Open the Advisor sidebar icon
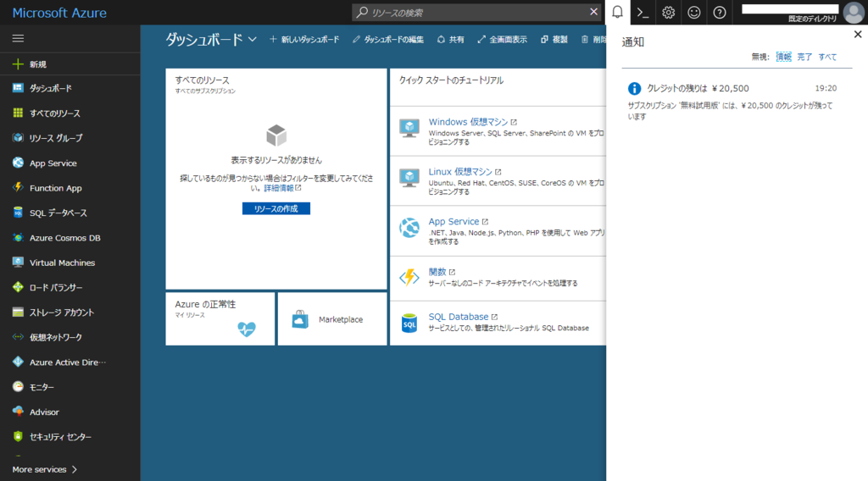Screen dimensions: 868x481 pos(18,412)
